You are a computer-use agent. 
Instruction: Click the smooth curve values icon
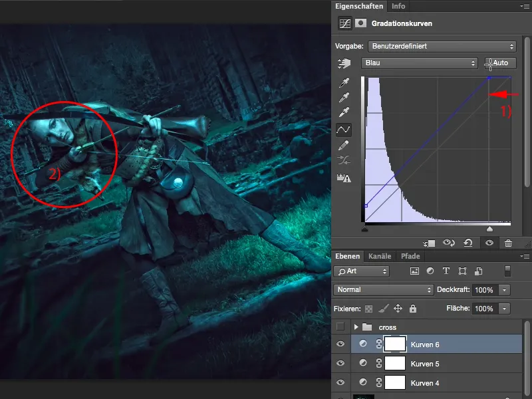343,160
